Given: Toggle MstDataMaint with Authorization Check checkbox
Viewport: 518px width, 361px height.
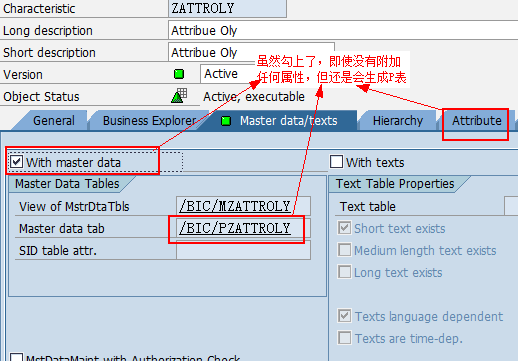Looking at the screenshot, I should pyautogui.click(x=17, y=357).
